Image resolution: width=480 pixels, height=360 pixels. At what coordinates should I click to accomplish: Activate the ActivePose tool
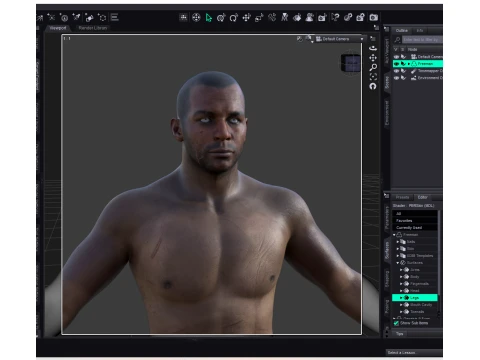pyautogui.click(x=272, y=18)
